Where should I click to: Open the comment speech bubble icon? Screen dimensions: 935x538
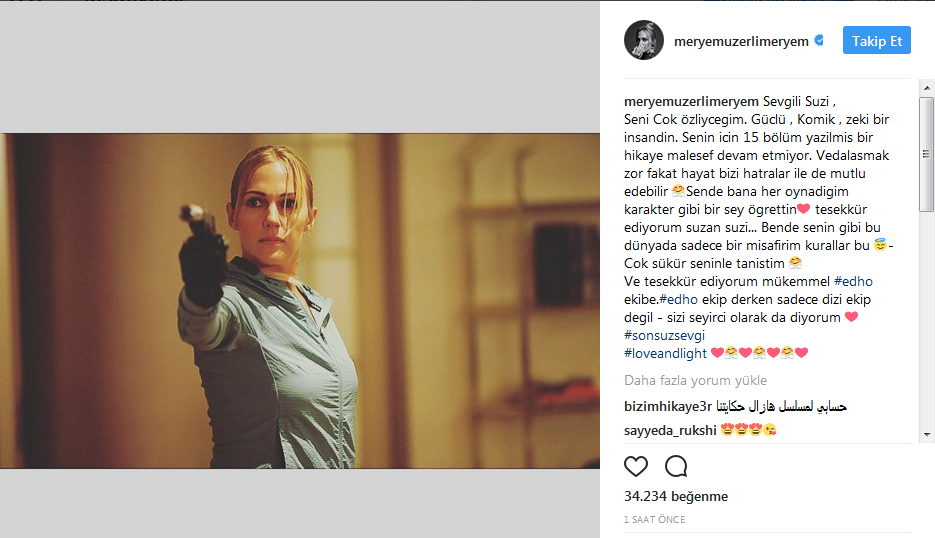click(x=676, y=466)
